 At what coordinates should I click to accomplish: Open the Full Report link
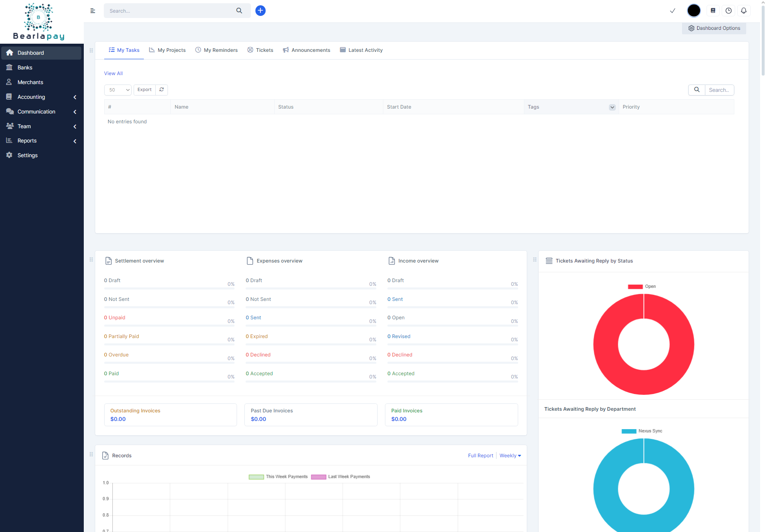click(x=480, y=456)
